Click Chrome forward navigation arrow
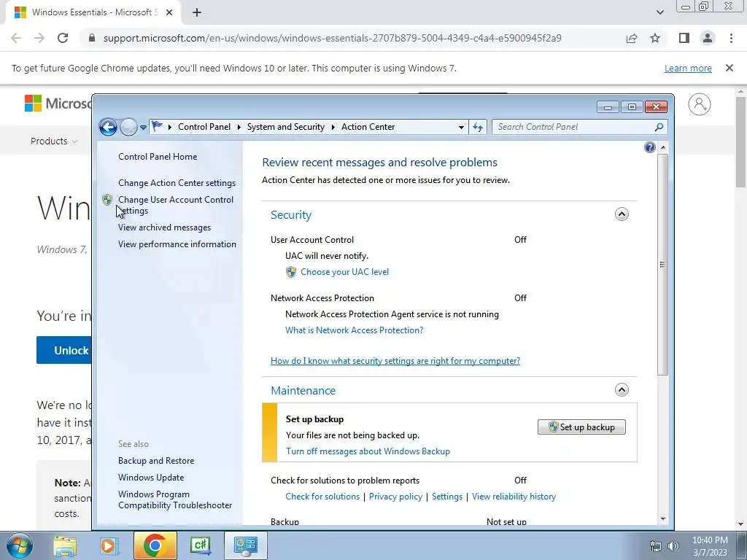 point(39,38)
